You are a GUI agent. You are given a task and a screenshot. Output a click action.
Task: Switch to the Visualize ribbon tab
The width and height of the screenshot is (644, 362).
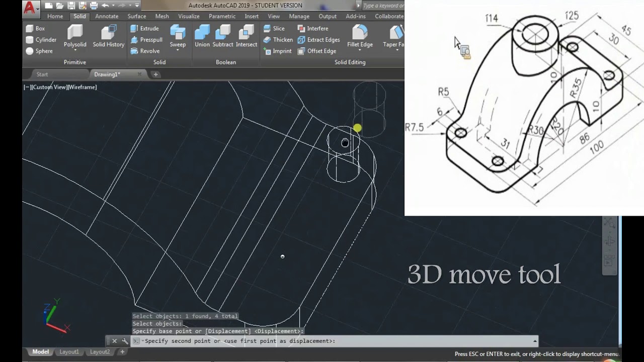point(189,17)
